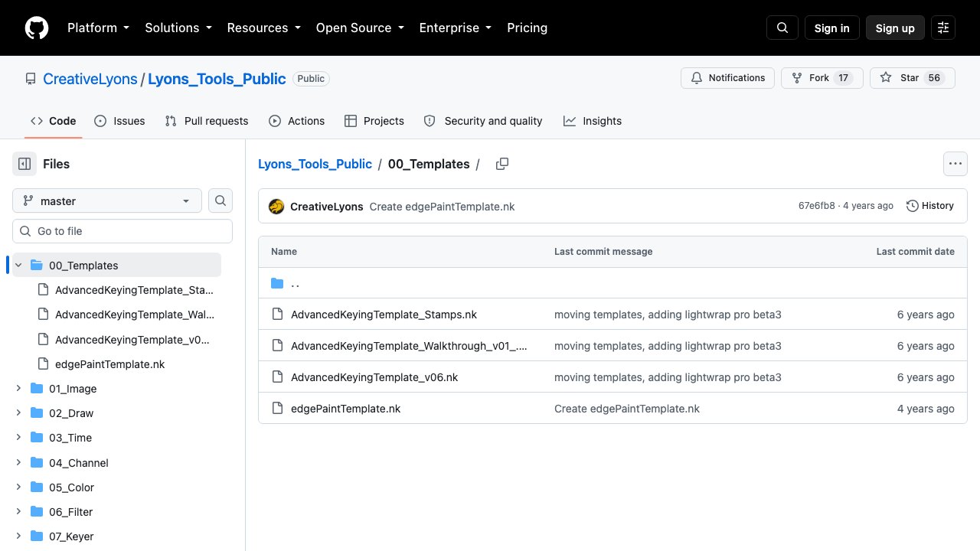Click the Sign in button
Viewport: 980px width, 551px height.
click(832, 28)
